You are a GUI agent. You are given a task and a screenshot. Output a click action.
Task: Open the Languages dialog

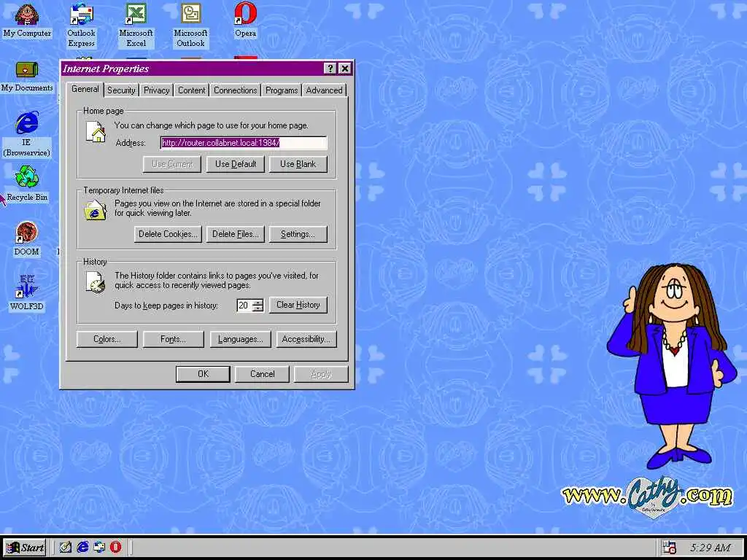click(241, 339)
